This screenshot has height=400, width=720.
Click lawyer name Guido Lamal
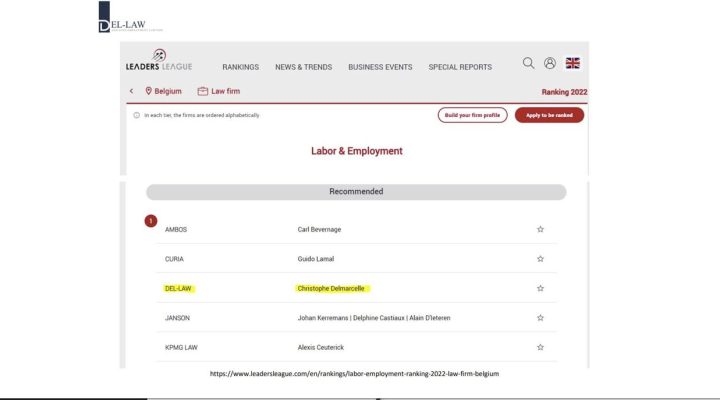[x=316, y=259]
